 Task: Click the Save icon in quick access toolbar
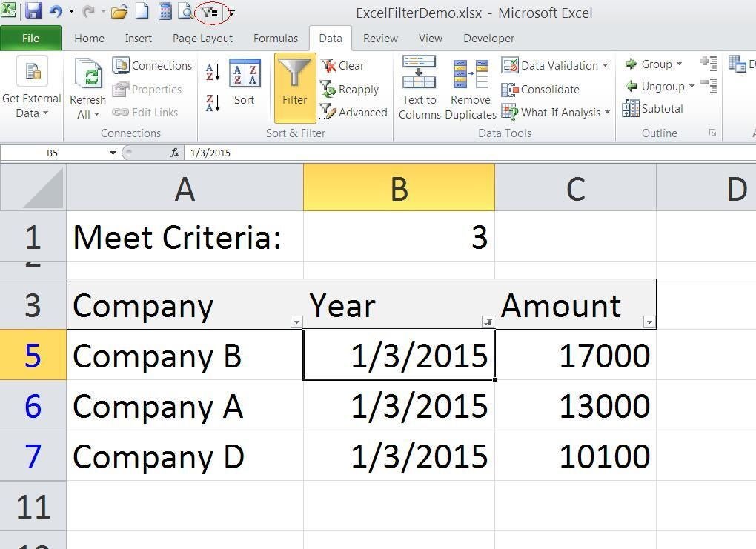point(33,12)
